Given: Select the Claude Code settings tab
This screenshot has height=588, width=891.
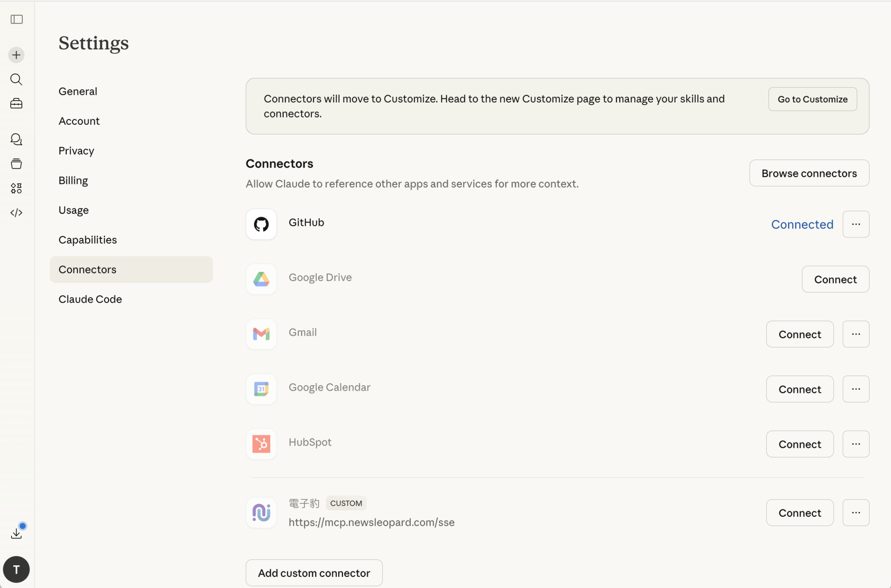Looking at the screenshot, I should (x=90, y=299).
